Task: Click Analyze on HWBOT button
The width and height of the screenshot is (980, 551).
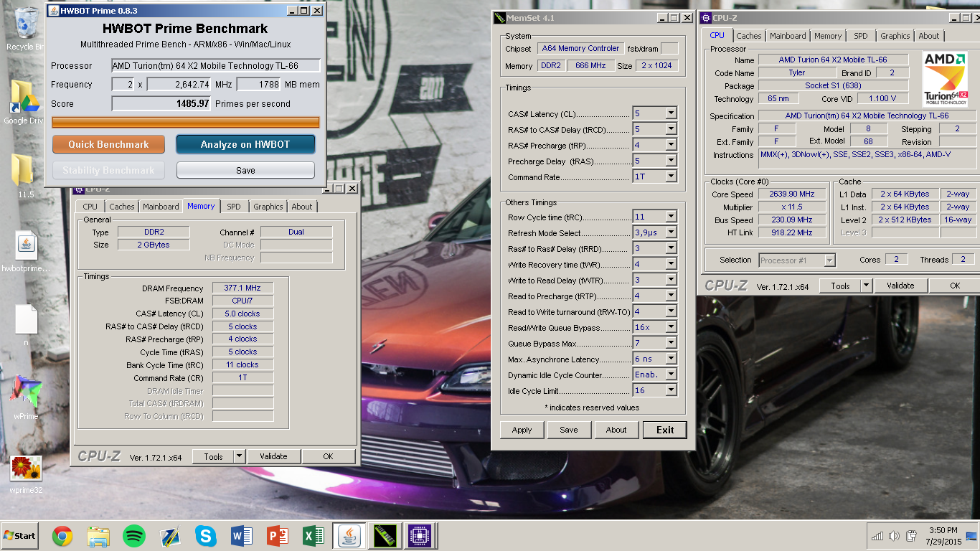Action: click(245, 144)
